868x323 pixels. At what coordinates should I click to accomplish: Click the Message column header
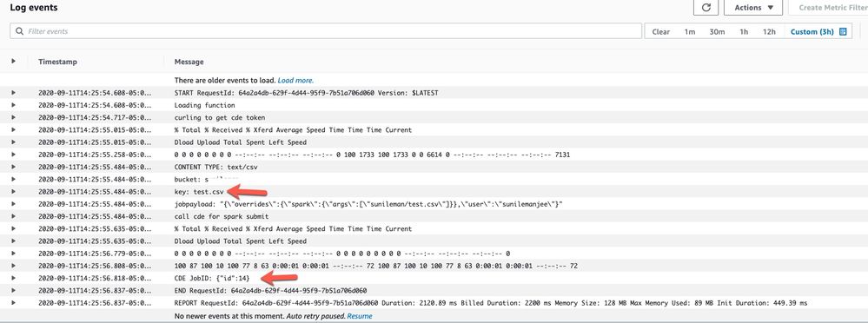pyautogui.click(x=189, y=62)
